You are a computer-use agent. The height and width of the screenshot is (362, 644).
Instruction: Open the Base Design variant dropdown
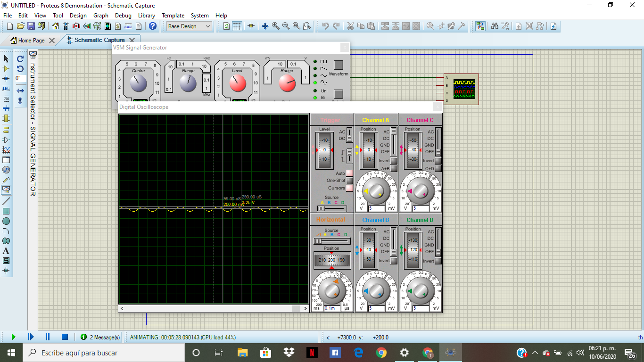point(189,26)
